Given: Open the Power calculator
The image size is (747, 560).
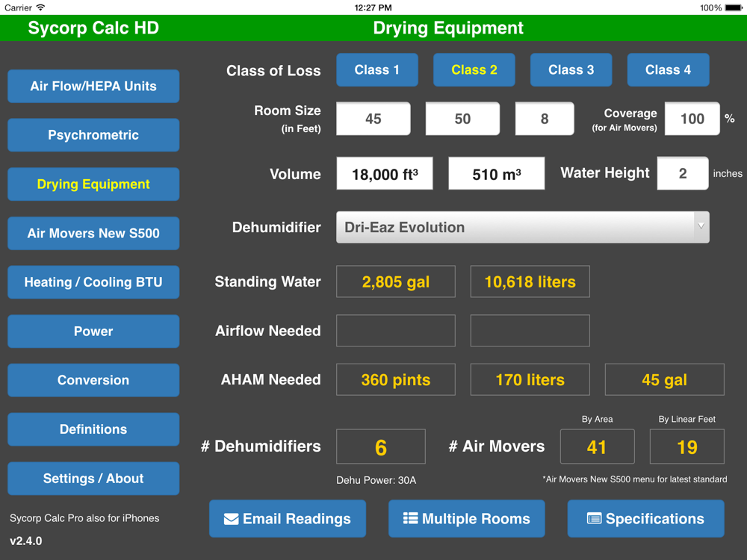Looking at the screenshot, I should 93,332.
